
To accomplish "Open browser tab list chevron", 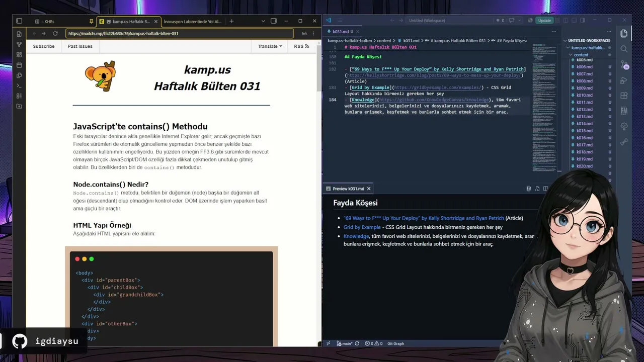I will (263, 21).
